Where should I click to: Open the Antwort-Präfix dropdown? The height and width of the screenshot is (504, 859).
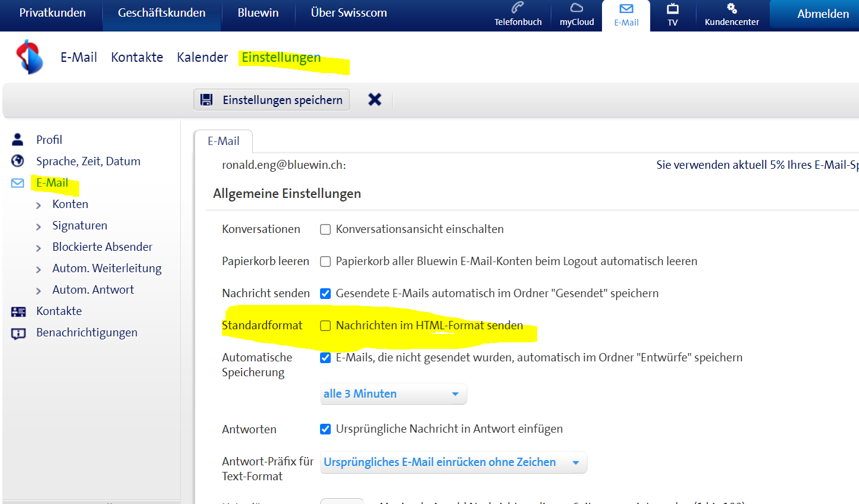coord(453,462)
